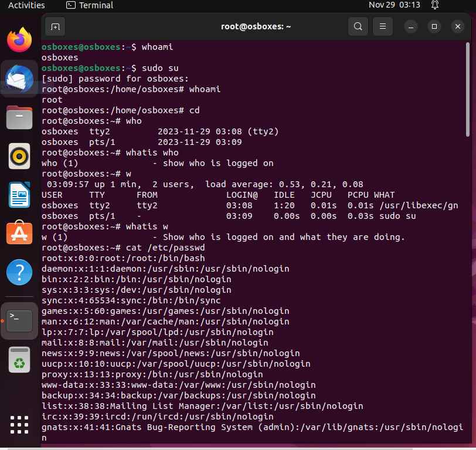Click the 'mail:x:8:8' passwd entry
The image size is (476, 450).
tap(155, 343)
